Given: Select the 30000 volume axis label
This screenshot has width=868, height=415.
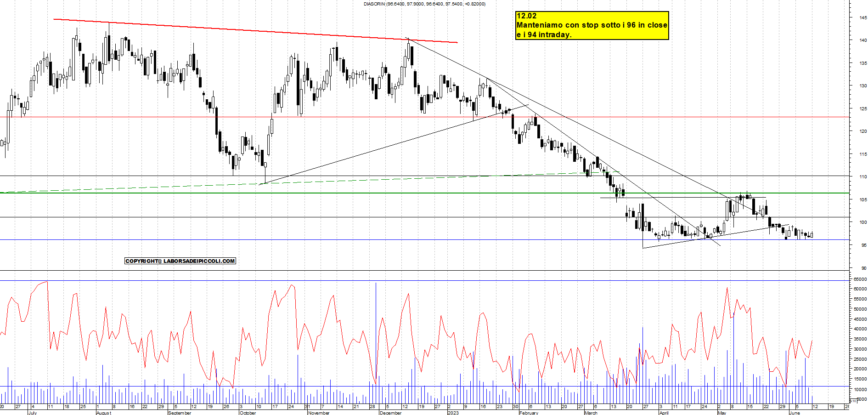Looking at the screenshot, I should (860, 349).
